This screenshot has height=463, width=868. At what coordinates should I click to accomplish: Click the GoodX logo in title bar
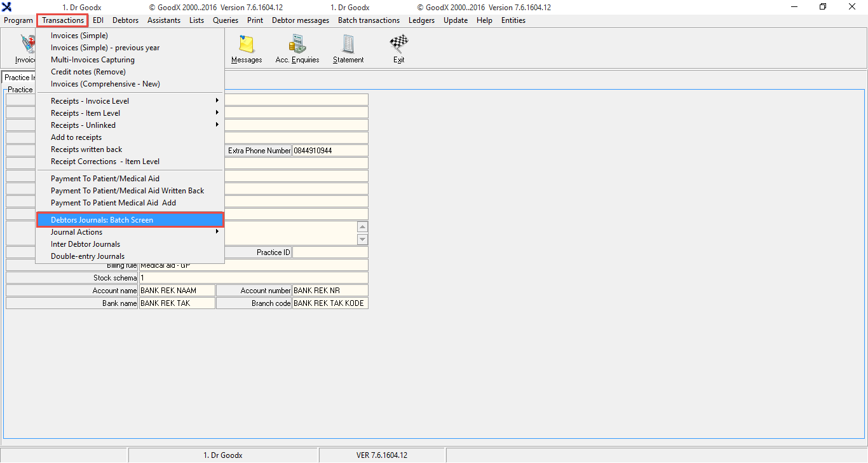[x=7, y=7]
